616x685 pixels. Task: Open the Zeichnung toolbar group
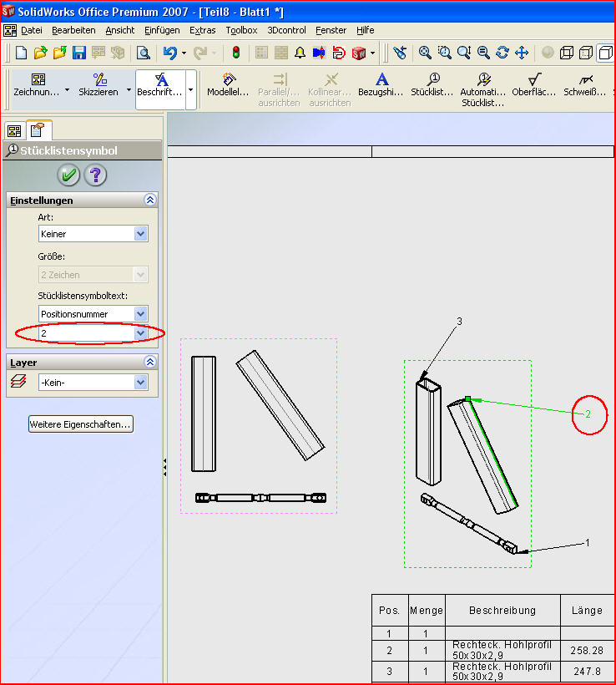click(x=37, y=85)
